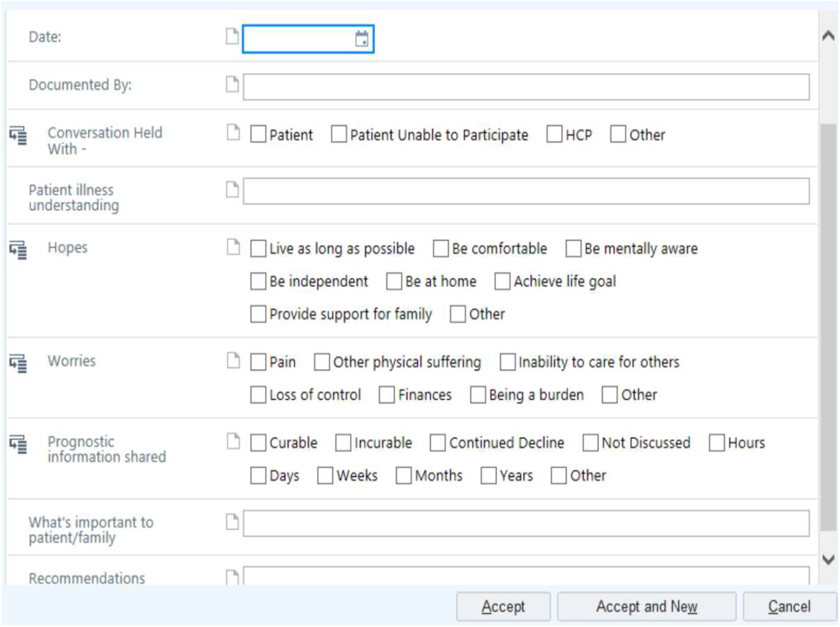Click the group icon beside Conversation Held With
This screenshot has width=840, height=627.
pyautogui.click(x=18, y=136)
